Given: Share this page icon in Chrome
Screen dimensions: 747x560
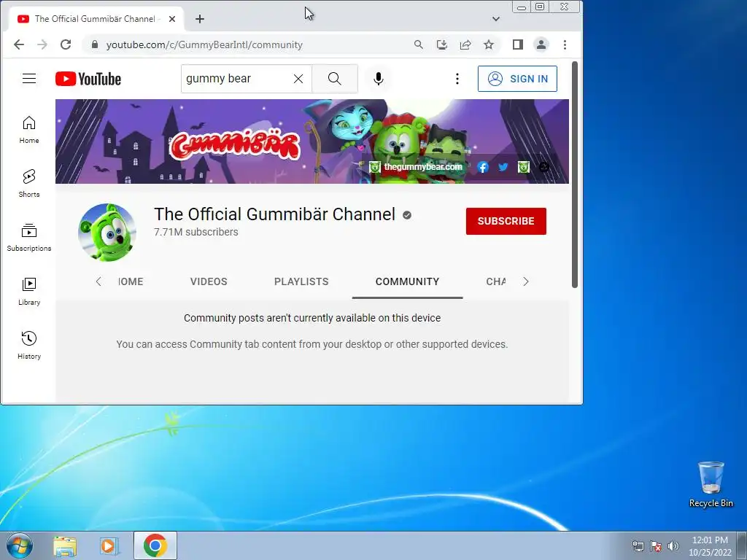Looking at the screenshot, I should [x=465, y=44].
